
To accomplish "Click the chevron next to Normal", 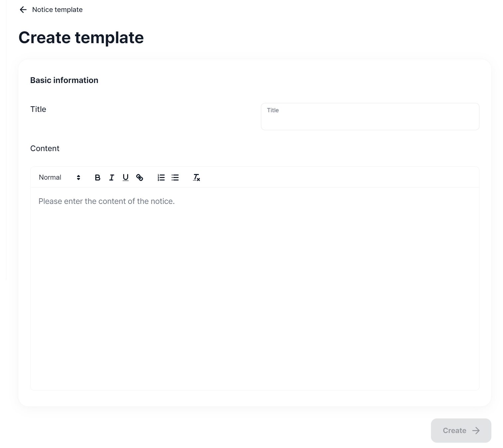I will [78, 177].
